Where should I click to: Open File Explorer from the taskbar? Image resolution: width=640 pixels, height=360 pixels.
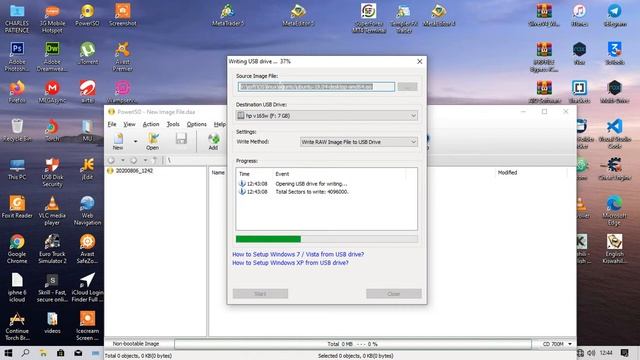tap(43, 353)
